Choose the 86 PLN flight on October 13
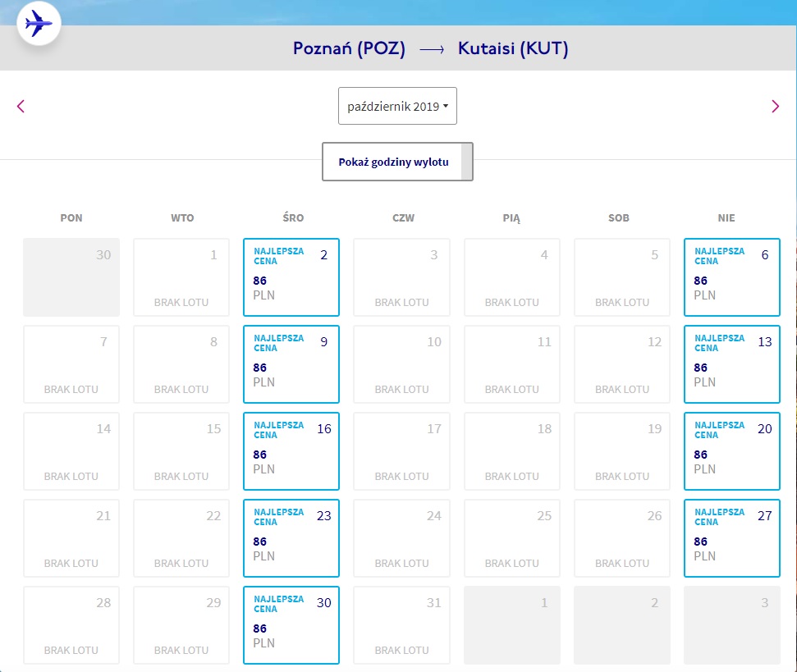Image resolution: width=797 pixels, height=672 pixels. tap(732, 364)
